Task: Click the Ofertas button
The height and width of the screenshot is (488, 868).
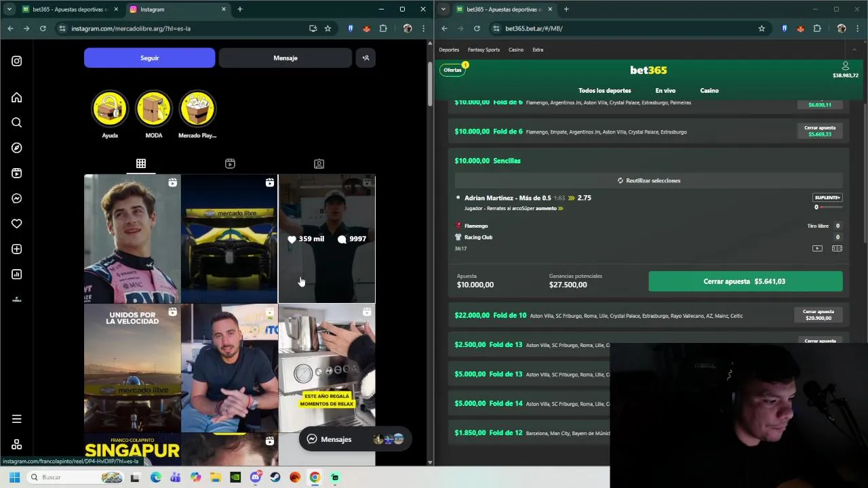Action: coord(453,70)
